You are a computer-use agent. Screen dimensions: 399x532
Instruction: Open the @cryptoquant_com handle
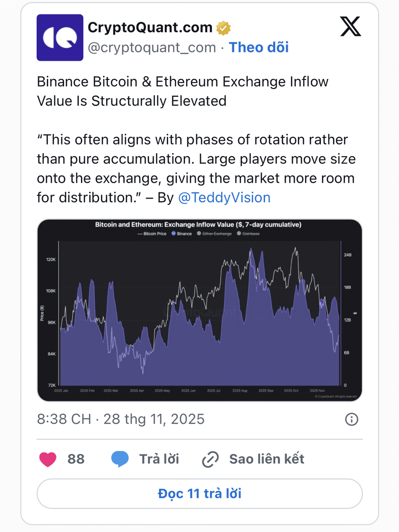(151, 47)
